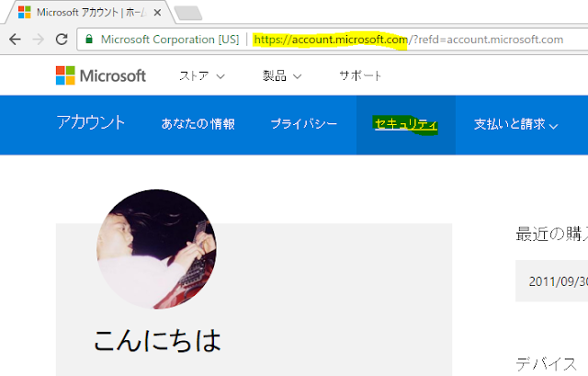
Task: Open the サポート link
Action: [360, 75]
